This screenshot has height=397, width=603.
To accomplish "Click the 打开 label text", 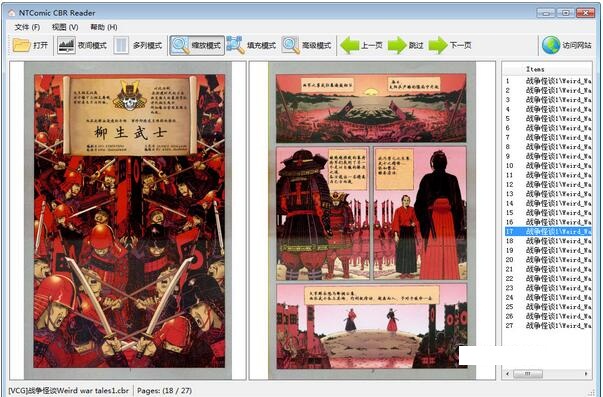I will (x=40, y=45).
